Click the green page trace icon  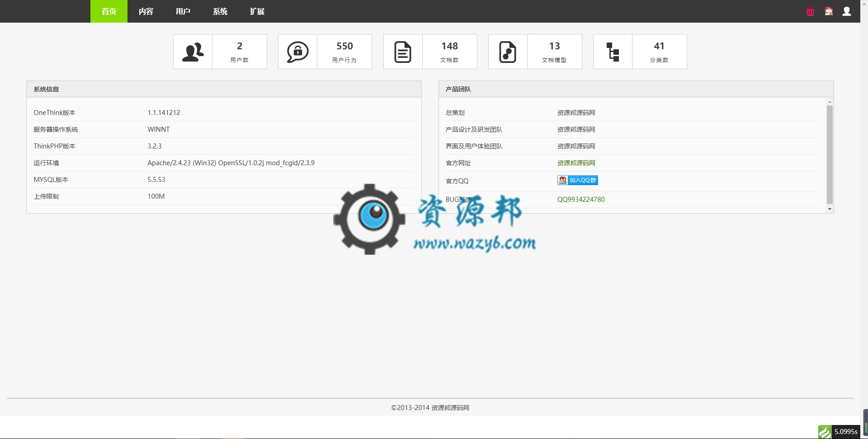coord(825,432)
